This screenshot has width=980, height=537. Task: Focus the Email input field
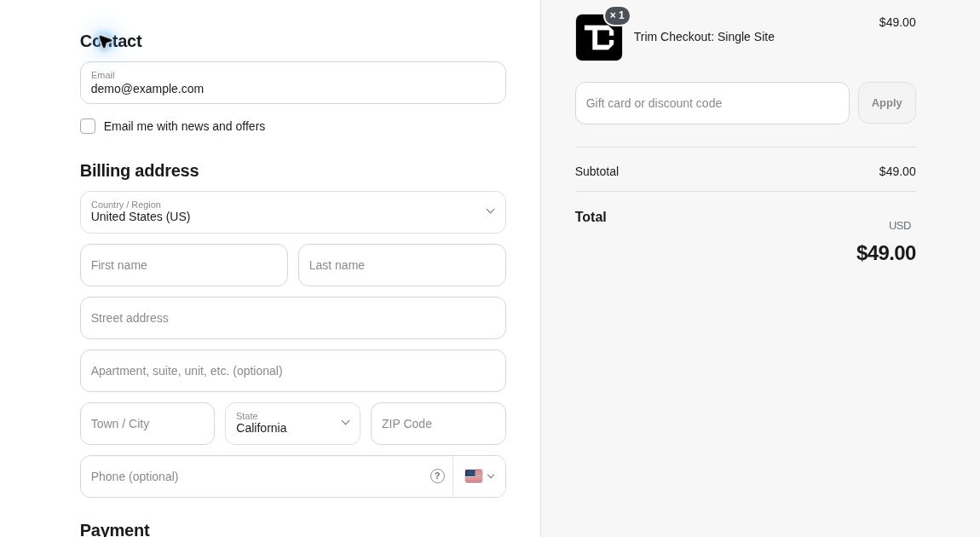(292, 83)
